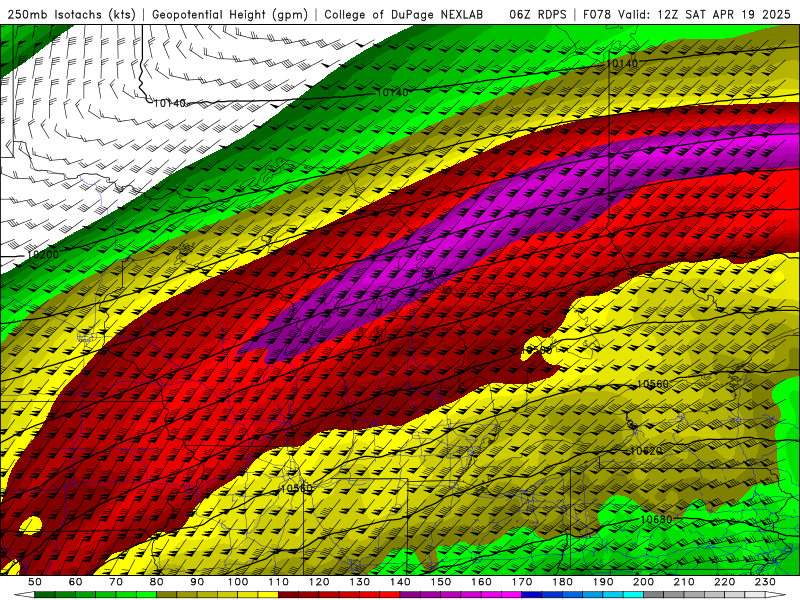This screenshot has width=800, height=600.
Task: Click the 200 knot value on color scale
Action: (644, 582)
